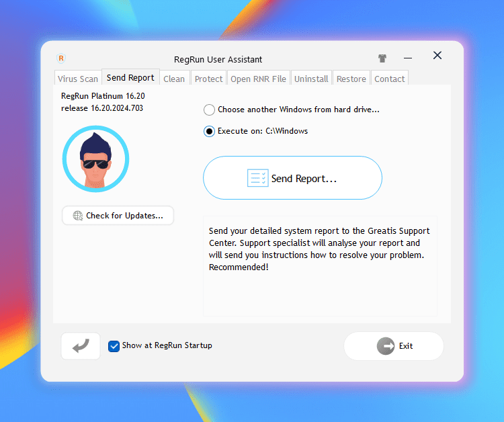
Task: Select 'Choose another Windows from hard drive' option
Action: 210,110
